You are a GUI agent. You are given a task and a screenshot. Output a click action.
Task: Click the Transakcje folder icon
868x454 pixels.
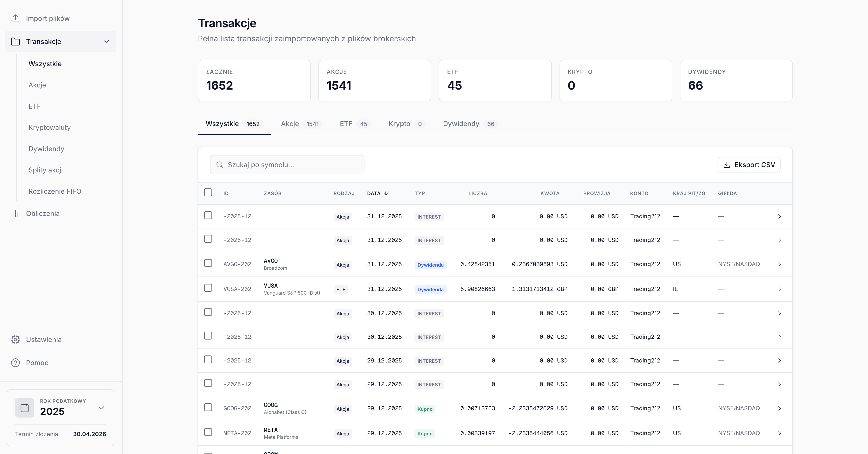[x=15, y=42]
